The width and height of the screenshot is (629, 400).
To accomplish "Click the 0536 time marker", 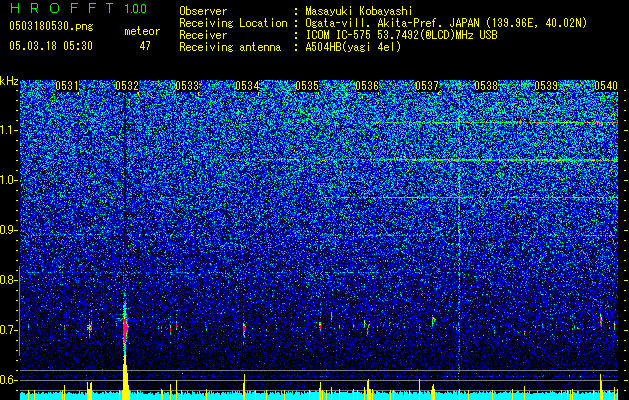I will (x=367, y=86).
